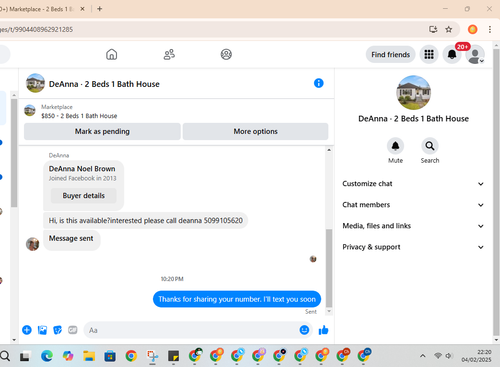Open File Explorer from the taskbar

click(89, 356)
